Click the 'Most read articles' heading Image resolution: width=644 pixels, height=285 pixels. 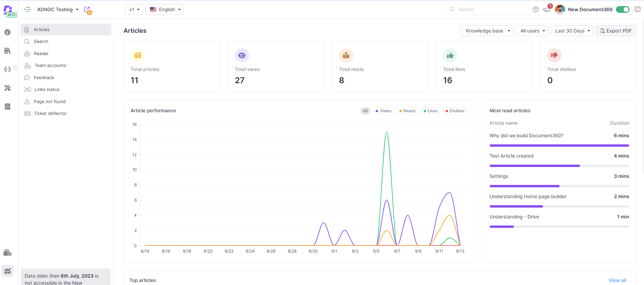510,111
